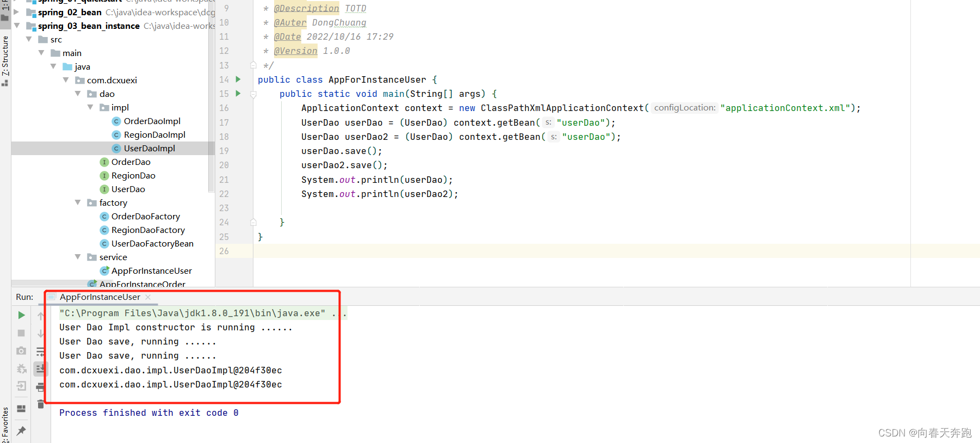Screen dimensions: 980x443
Task: Click the Down the Stack Trace arrow
Action: click(x=41, y=333)
